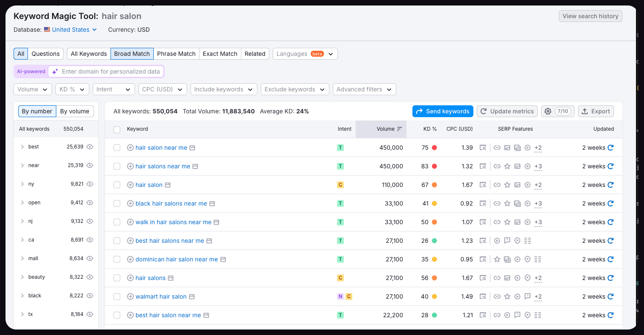Open the manage columns gear showing 7/10
The image size is (644, 335).
click(x=557, y=111)
